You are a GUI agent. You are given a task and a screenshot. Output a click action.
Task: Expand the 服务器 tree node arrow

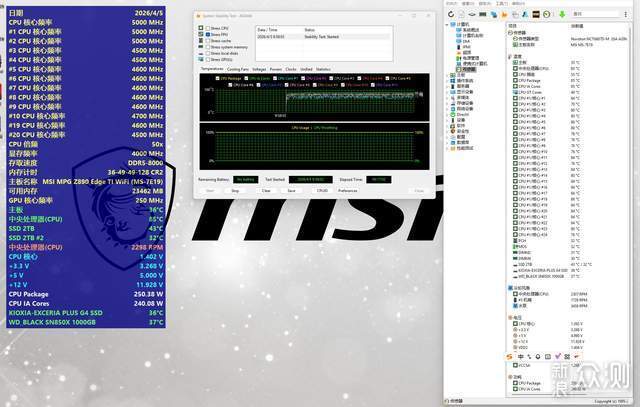pyautogui.click(x=447, y=87)
